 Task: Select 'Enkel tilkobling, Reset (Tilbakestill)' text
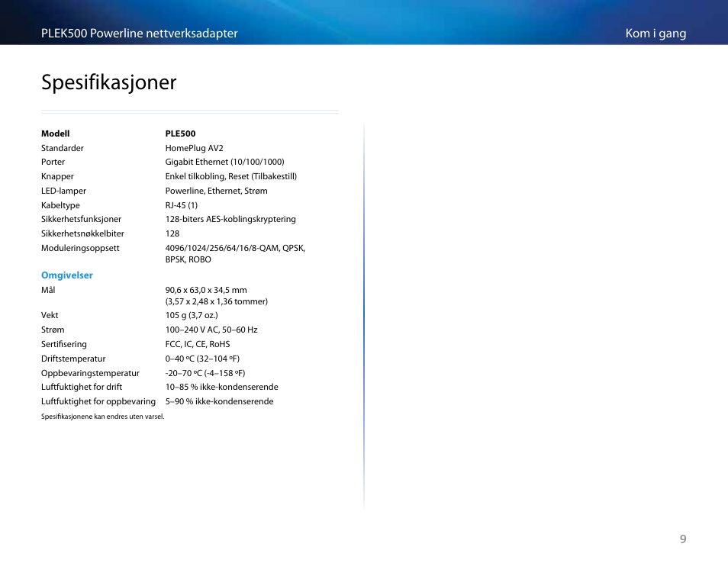point(230,176)
